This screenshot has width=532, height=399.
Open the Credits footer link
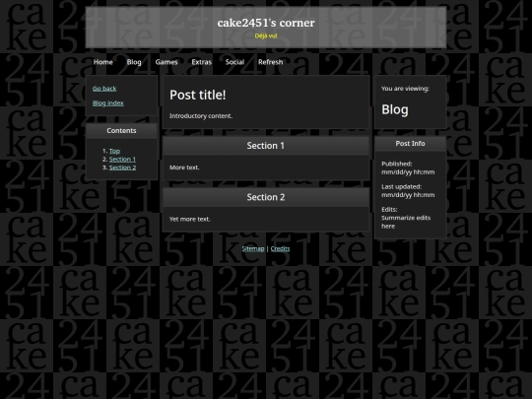(x=280, y=248)
